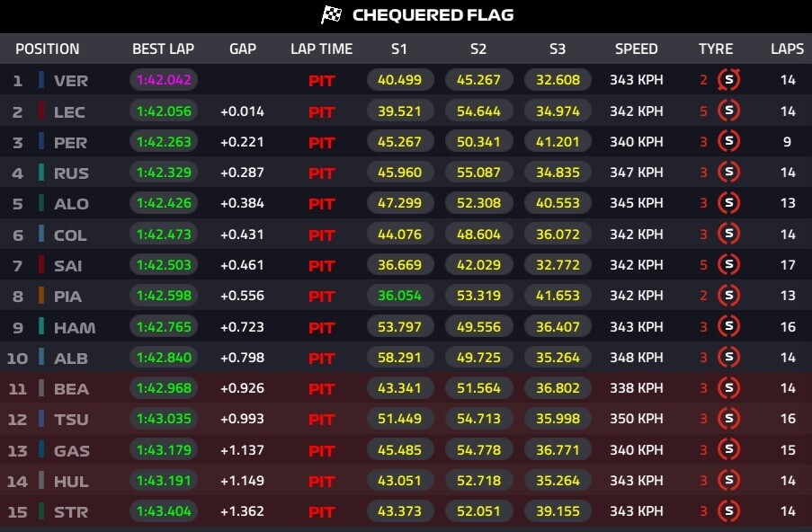Select LEC's 1:42.056 best lap time
The image size is (812, 532).
click(x=164, y=111)
